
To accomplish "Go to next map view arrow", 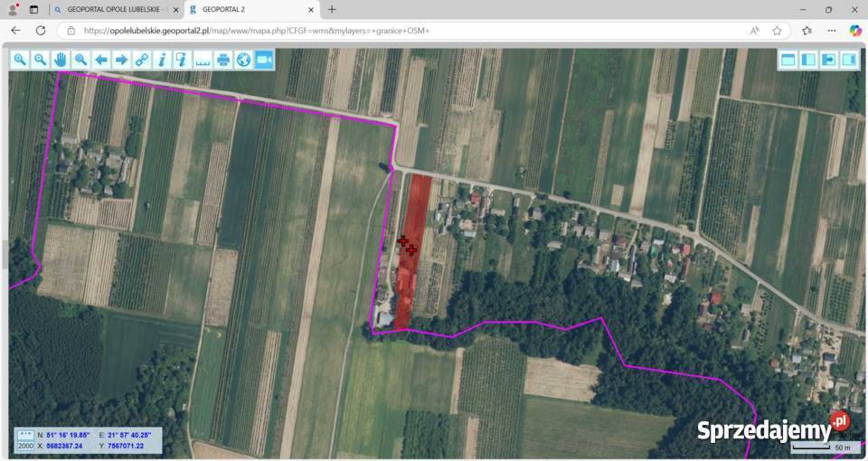I will coord(121,60).
